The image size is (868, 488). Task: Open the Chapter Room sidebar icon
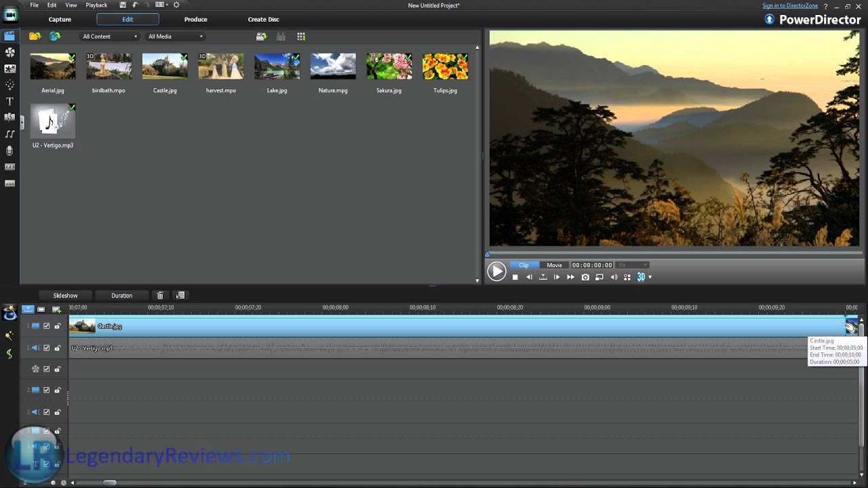click(x=9, y=167)
